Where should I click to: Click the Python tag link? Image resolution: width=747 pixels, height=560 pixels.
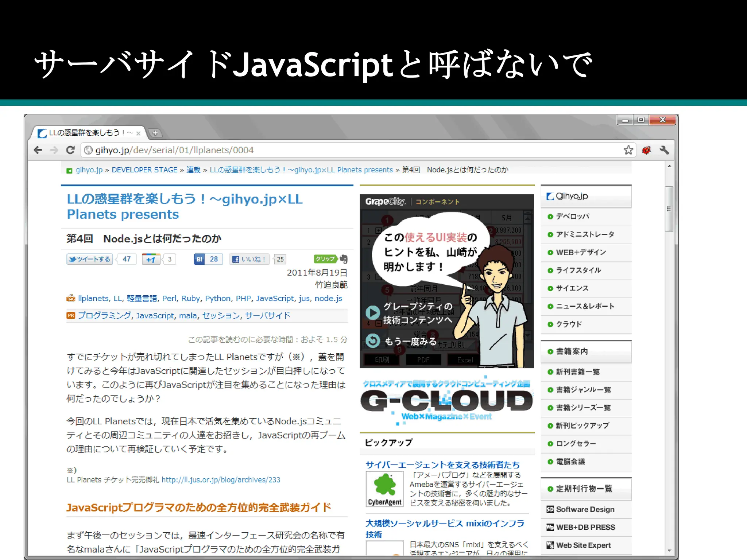click(218, 298)
